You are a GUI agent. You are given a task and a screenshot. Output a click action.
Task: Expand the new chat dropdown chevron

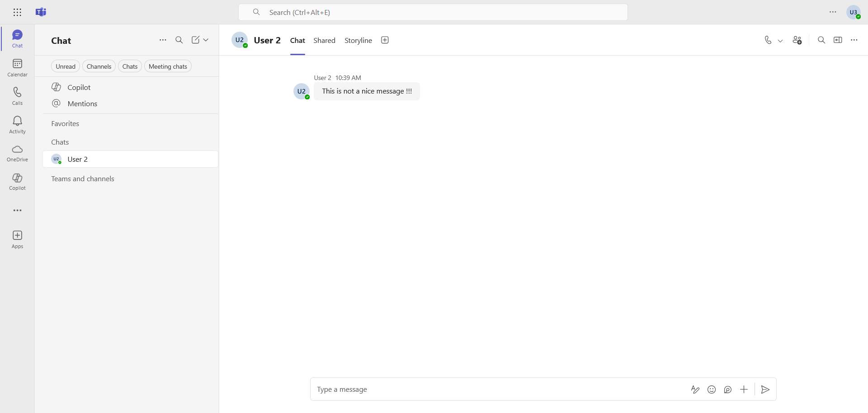(206, 40)
